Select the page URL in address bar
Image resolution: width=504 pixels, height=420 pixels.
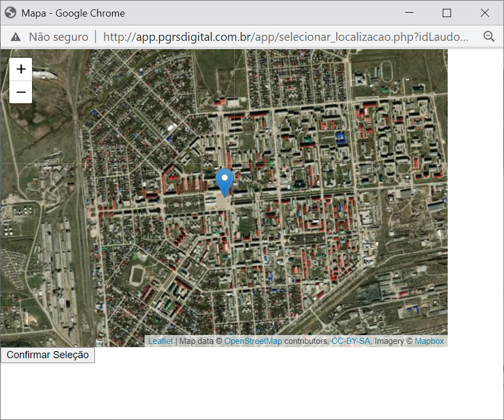click(x=285, y=37)
